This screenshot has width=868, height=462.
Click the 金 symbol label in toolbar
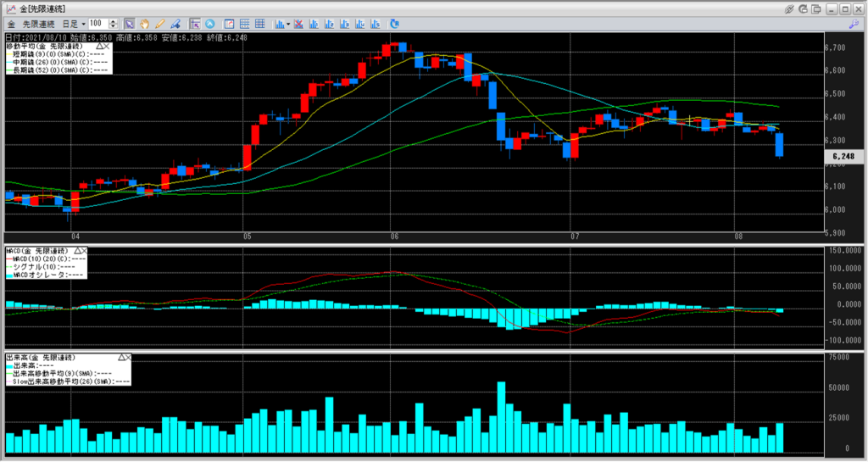tap(11, 24)
